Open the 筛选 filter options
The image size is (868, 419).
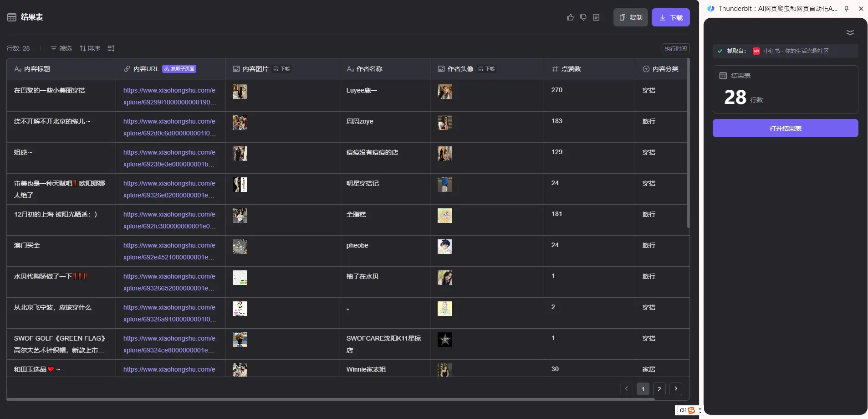61,48
